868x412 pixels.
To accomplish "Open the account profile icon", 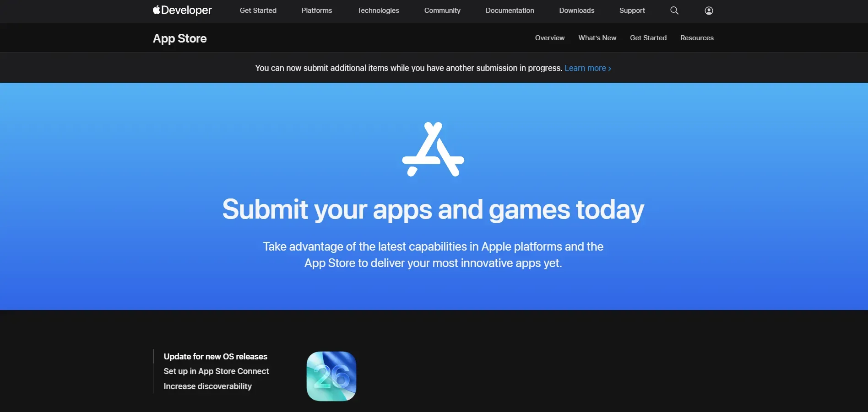I will click(x=708, y=10).
